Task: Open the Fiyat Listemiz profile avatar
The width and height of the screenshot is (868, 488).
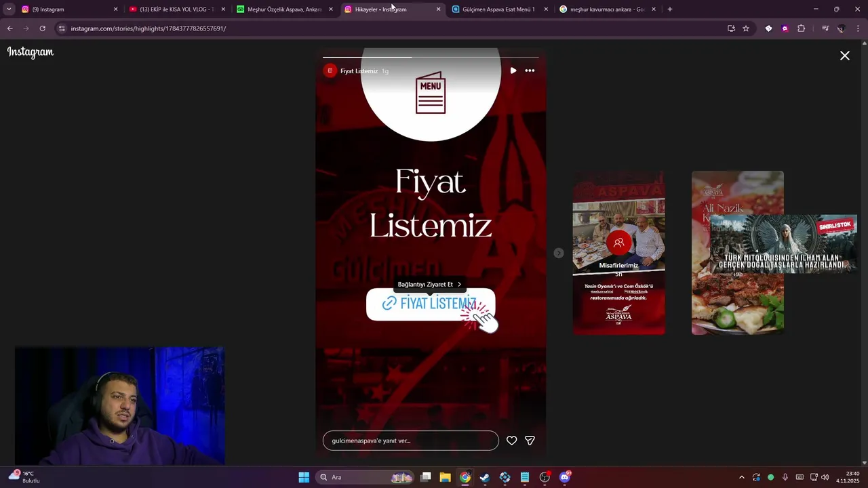Action: (330, 70)
